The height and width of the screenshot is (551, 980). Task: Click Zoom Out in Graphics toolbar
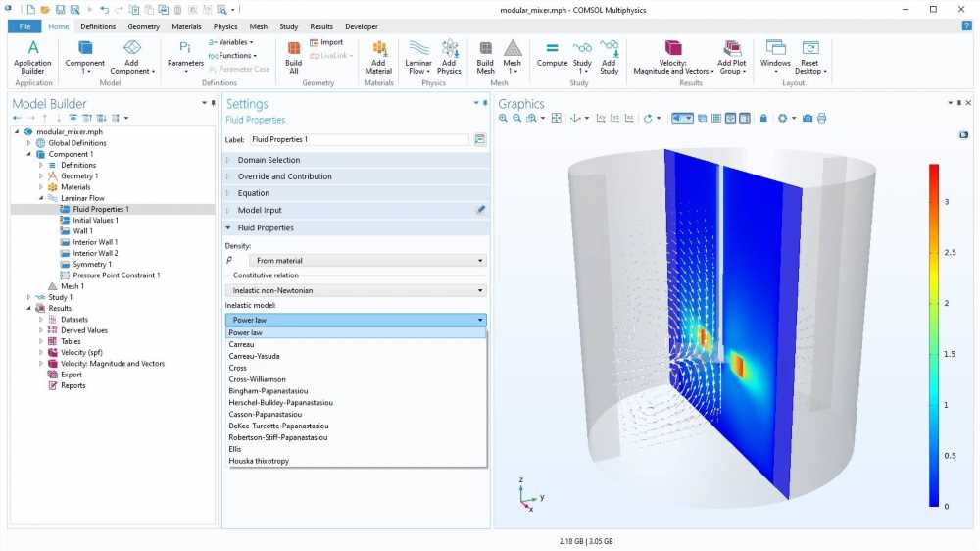coord(516,119)
